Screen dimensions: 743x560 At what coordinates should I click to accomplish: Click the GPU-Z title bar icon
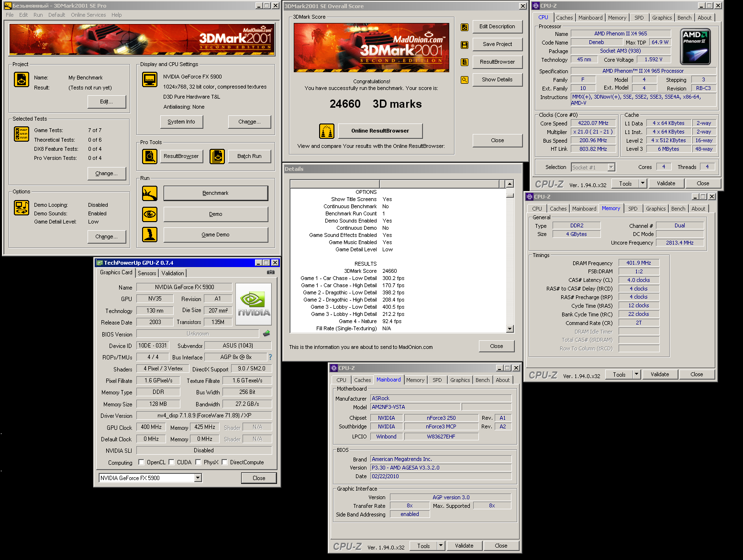100,263
